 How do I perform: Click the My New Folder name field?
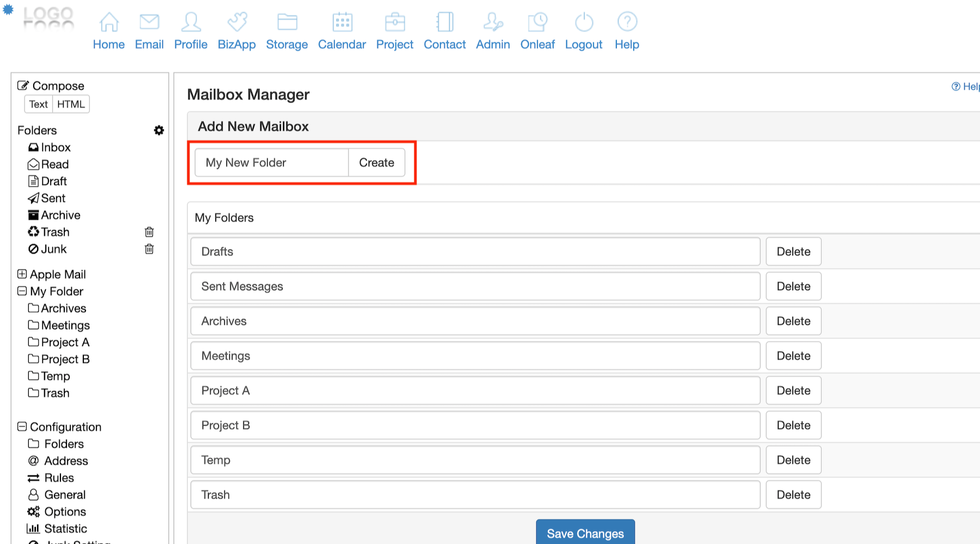(x=272, y=163)
